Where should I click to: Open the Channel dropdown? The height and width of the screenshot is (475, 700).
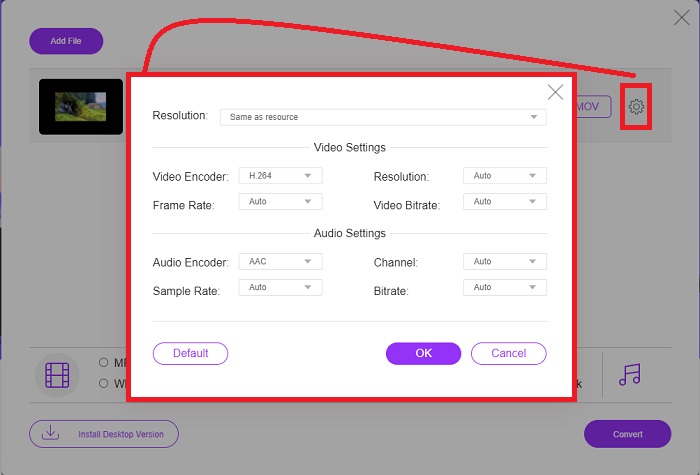[505, 262]
